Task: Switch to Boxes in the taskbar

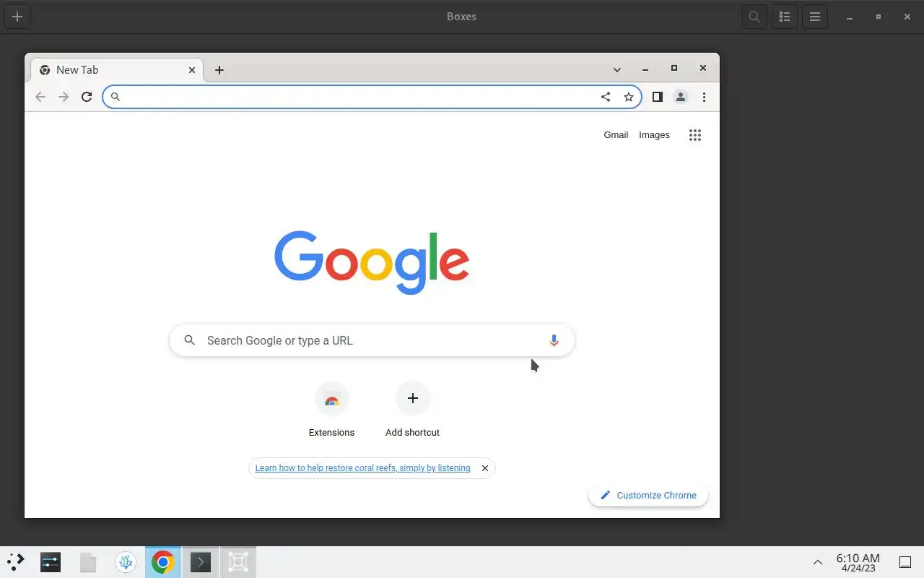Action: [x=238, y=561]
